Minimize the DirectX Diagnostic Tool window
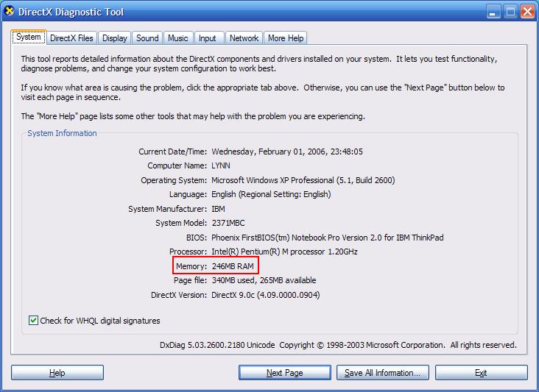 click(493, 12)
